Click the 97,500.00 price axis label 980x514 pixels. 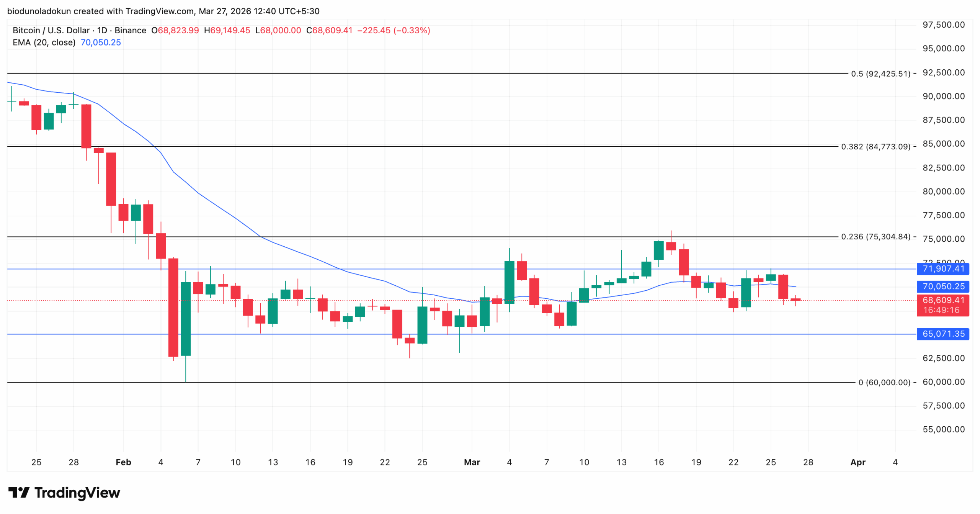tap(944, 25)
